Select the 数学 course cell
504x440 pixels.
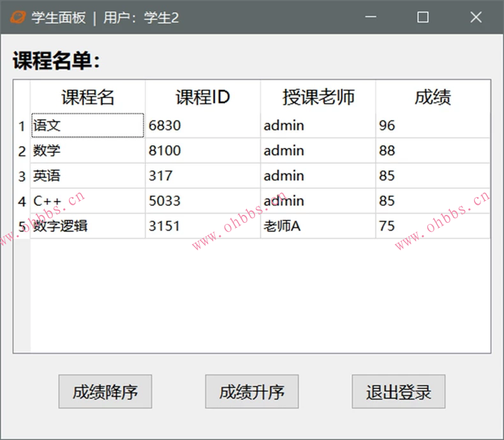[x=88, y=150]
